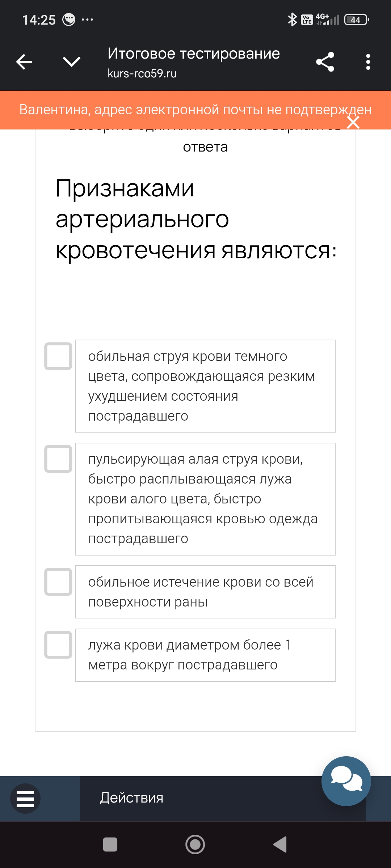Tap the Android back triangle button
This screenshot has width=391, height=868.
280,844
